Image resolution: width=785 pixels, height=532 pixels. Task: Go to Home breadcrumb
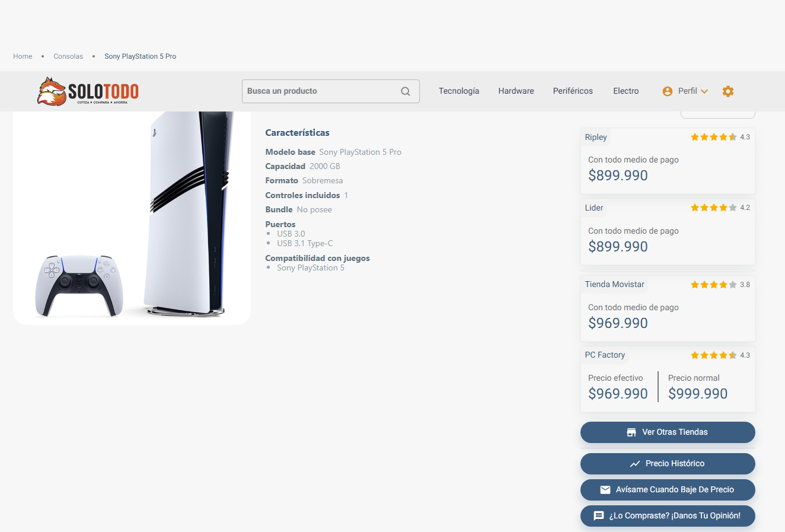23,56
